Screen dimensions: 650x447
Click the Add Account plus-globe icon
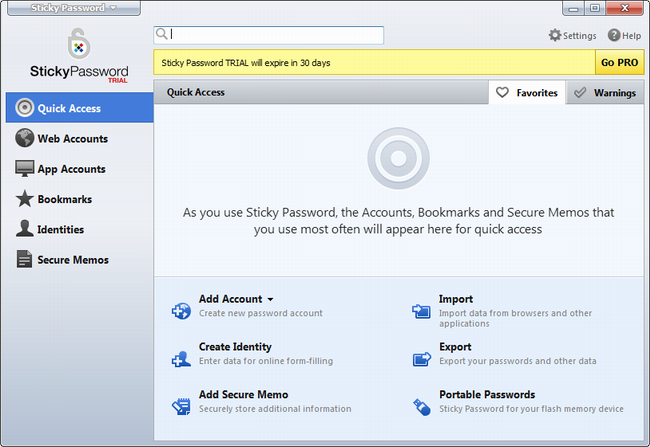pos(181,311)
